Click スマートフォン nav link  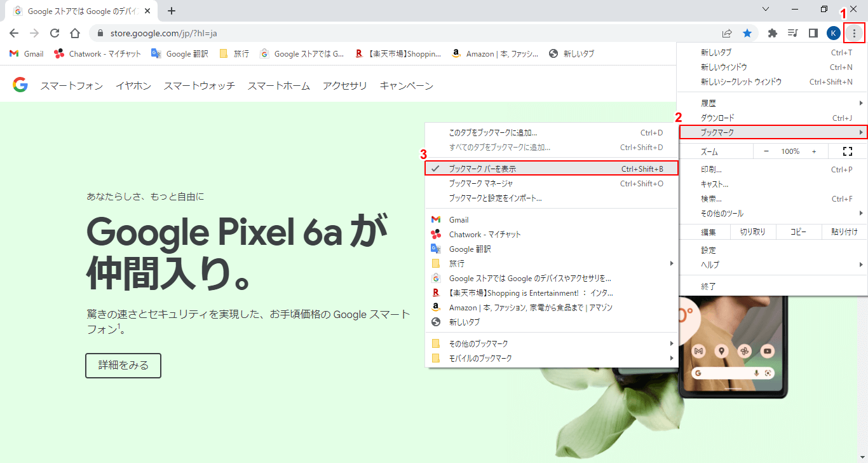point(72,86)
